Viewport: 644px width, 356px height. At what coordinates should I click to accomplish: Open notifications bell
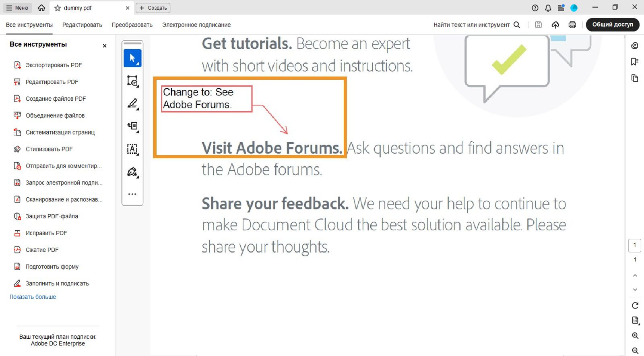548,8
